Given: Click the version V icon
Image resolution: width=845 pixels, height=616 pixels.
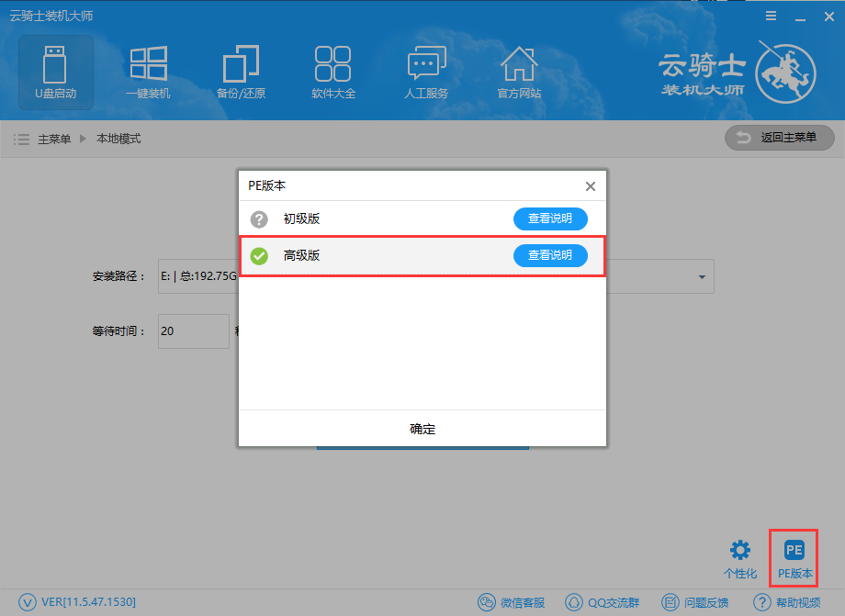Looking at the screenshot, I should [x=28, y=602].
